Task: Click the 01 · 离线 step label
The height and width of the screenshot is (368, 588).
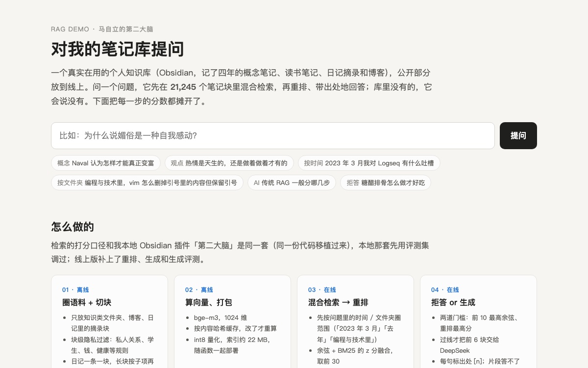Action: pos(75,290)
